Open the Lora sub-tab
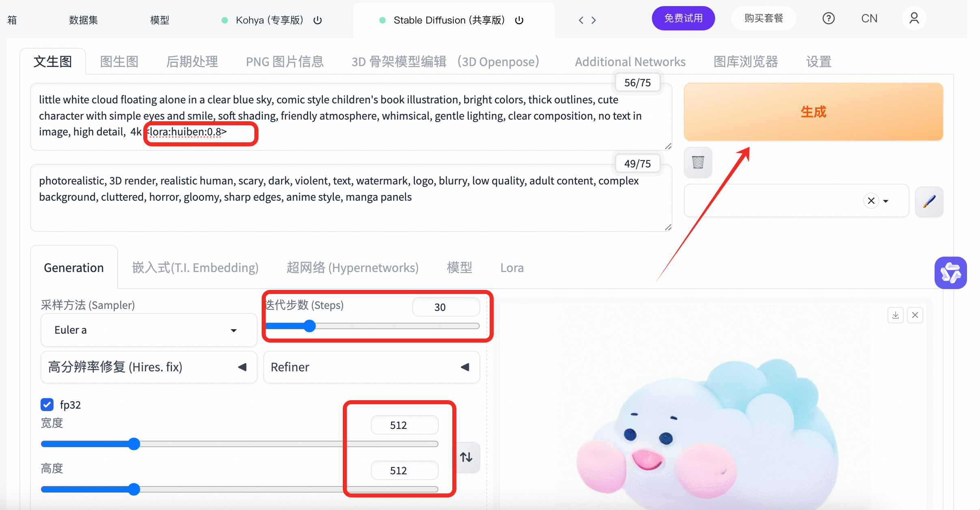 tap(511, 268)
